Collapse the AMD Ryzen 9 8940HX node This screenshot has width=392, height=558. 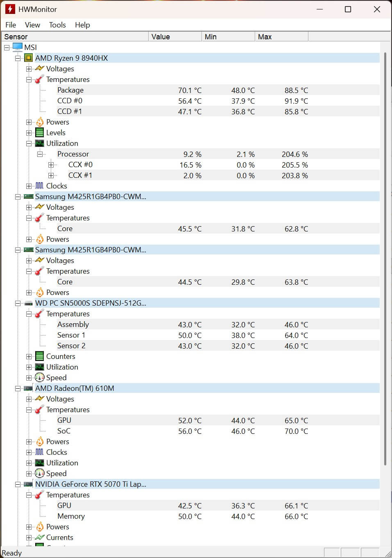coord(17,58)
